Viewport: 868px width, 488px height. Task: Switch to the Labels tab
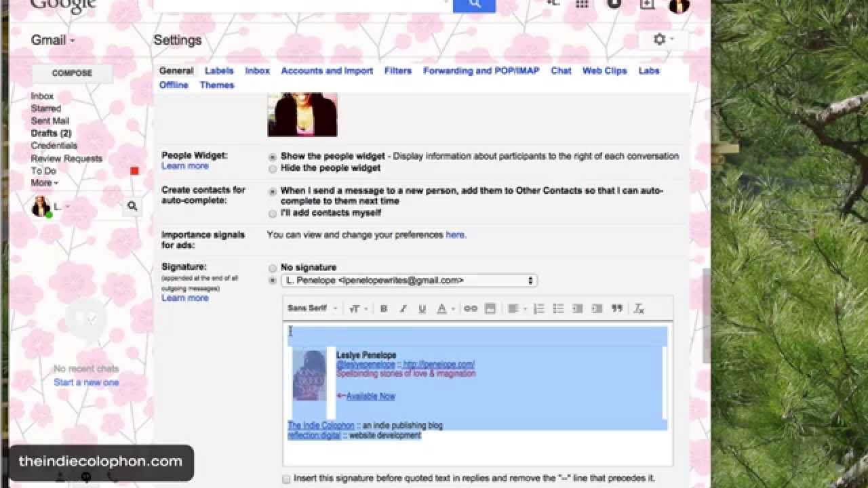pyautogui.click(x=219, y=70)
